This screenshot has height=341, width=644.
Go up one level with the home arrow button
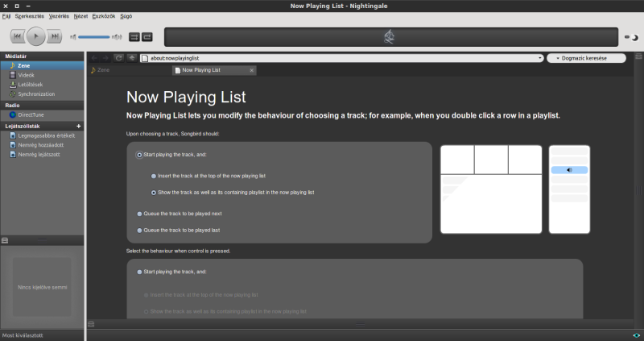point(132,58)
